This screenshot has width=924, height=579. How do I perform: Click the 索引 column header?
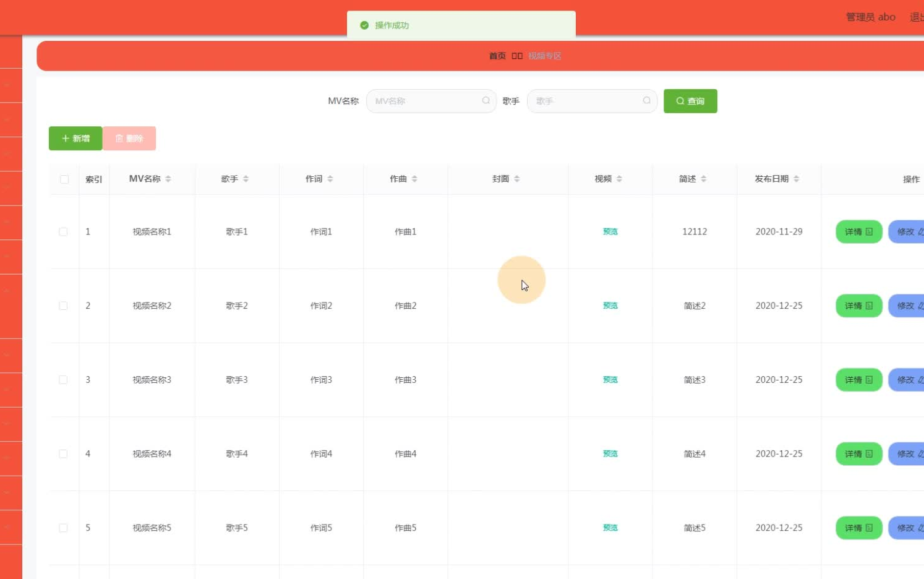coord(94,179)
